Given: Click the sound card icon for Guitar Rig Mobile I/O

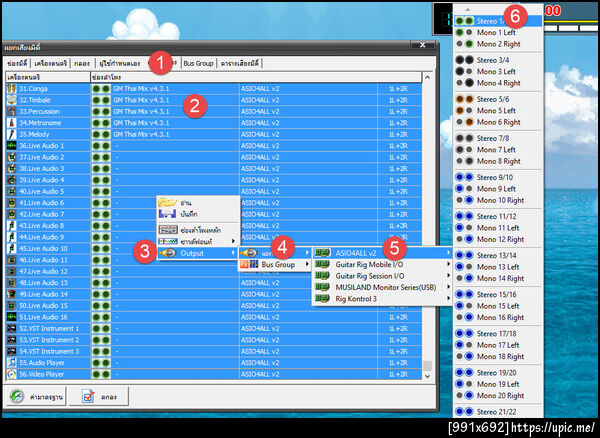Looking at the screenshot, I should [322, 264].
